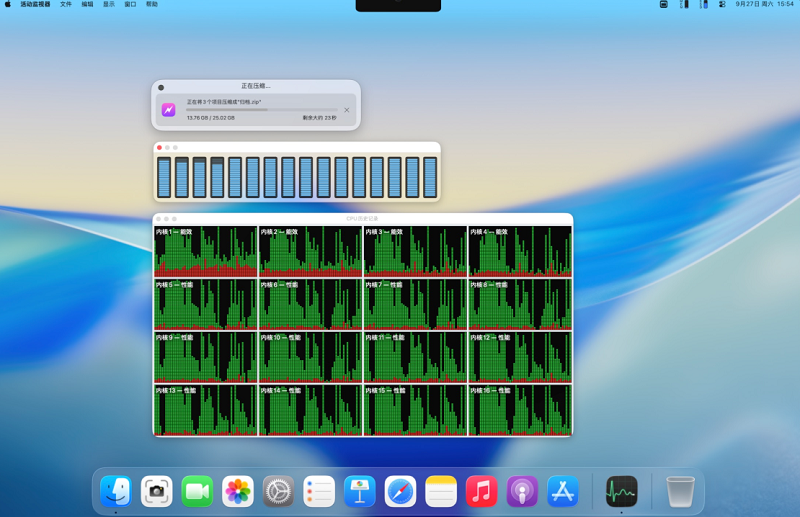Click the 内核 8 — 性能 graph
Viewport: 800px width, 517px height.
pyautogui.click(x=520, y=304)
